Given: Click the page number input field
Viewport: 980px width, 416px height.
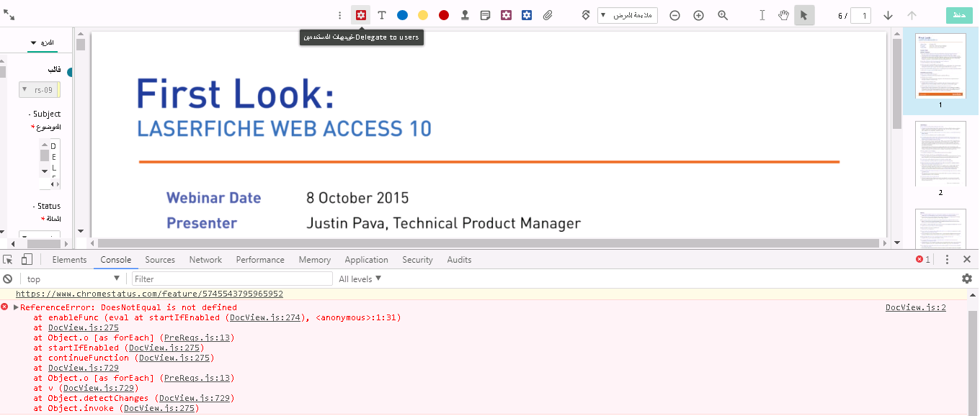Looking at the screenshot, I should 861,15.
